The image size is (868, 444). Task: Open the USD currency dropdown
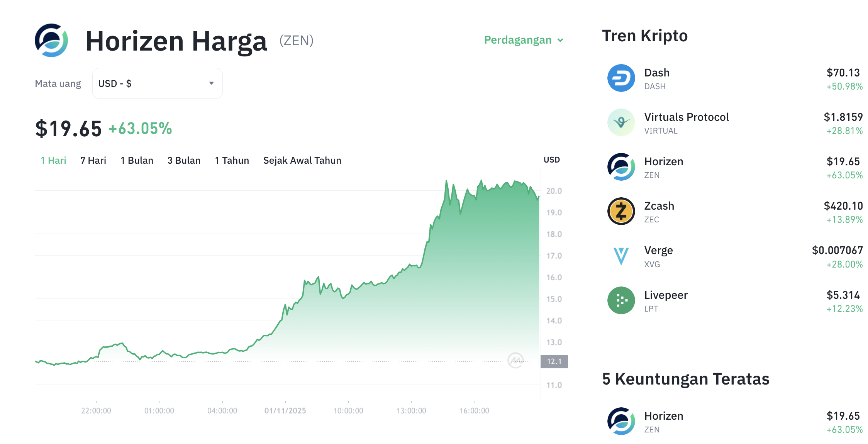157,83
